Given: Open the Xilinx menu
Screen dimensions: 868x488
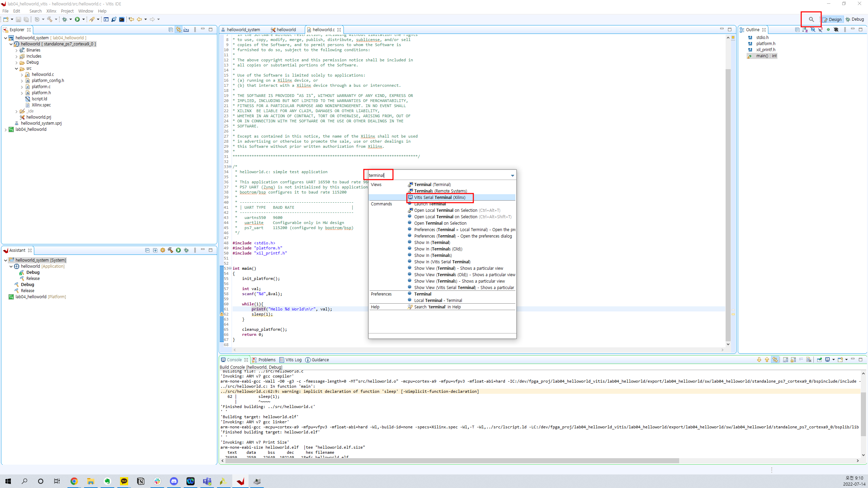Looking at the screenshot, I should (x=51, y=11).
